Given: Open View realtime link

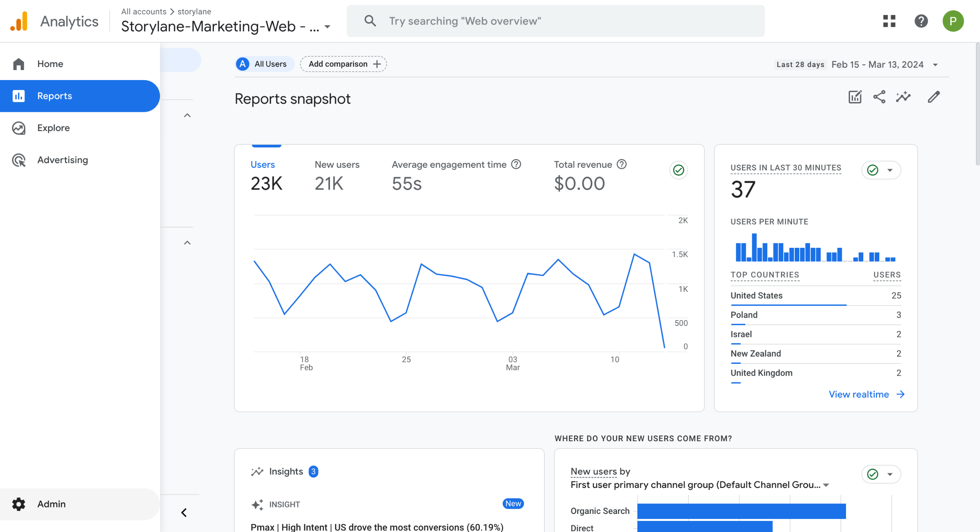Looking at the screenshot, I should [867, 394].
